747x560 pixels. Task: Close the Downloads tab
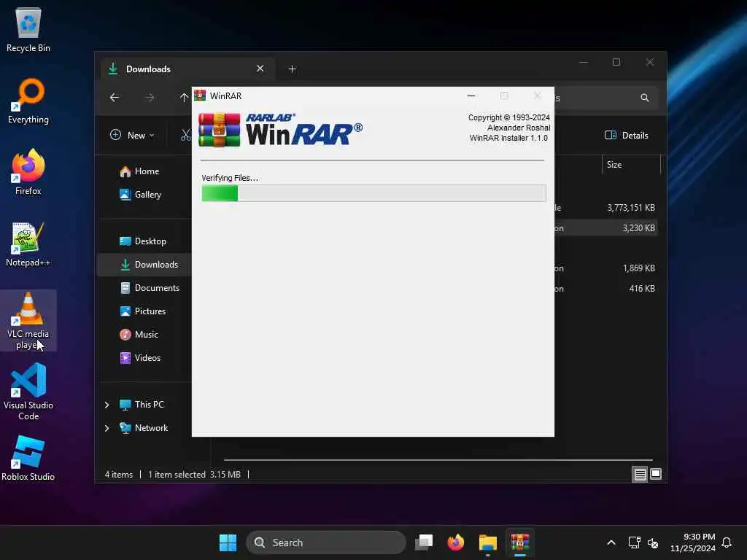(260, 69)
